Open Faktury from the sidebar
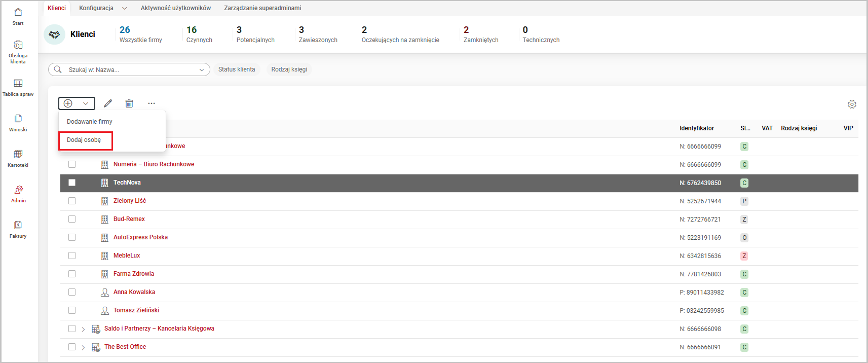The width and height of the screenshot is (868, 363). coord(18,229)
